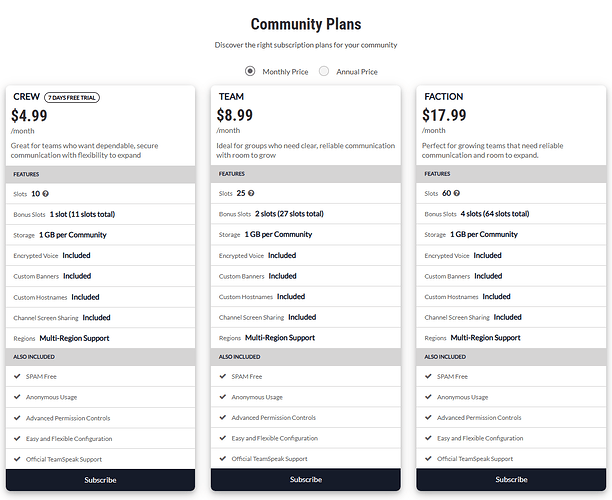The height and width of the screenshot is (500, 612).
Task: Subscribe to the CREW plan
Action: coord(100,480)
